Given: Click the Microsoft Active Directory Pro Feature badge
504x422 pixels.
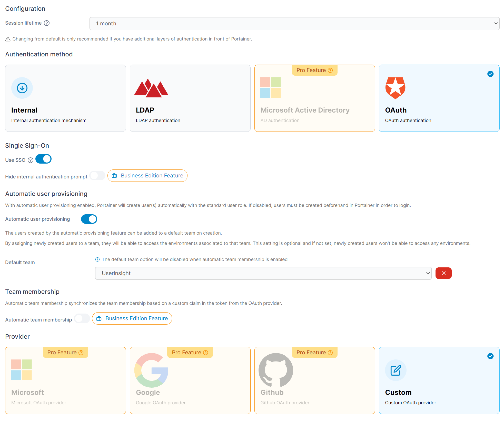Looking at the screenshot, I should click(x=314, y=70).
